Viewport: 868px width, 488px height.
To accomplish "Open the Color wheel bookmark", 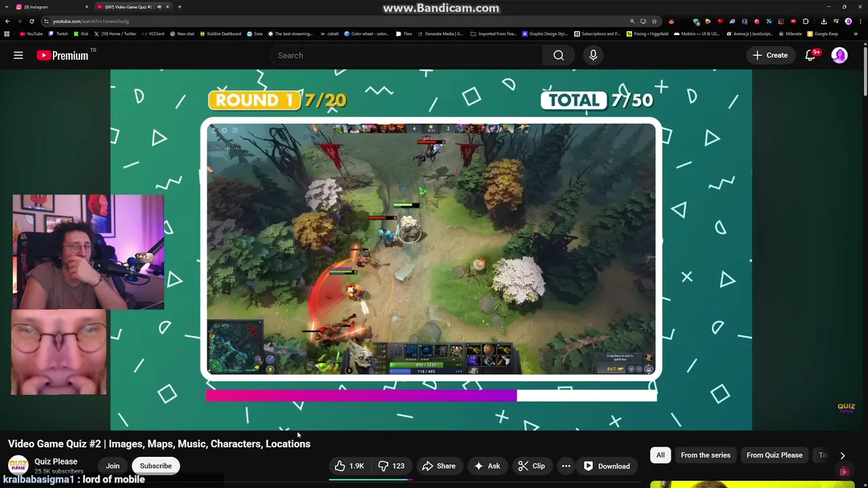I will click(366, 34).
